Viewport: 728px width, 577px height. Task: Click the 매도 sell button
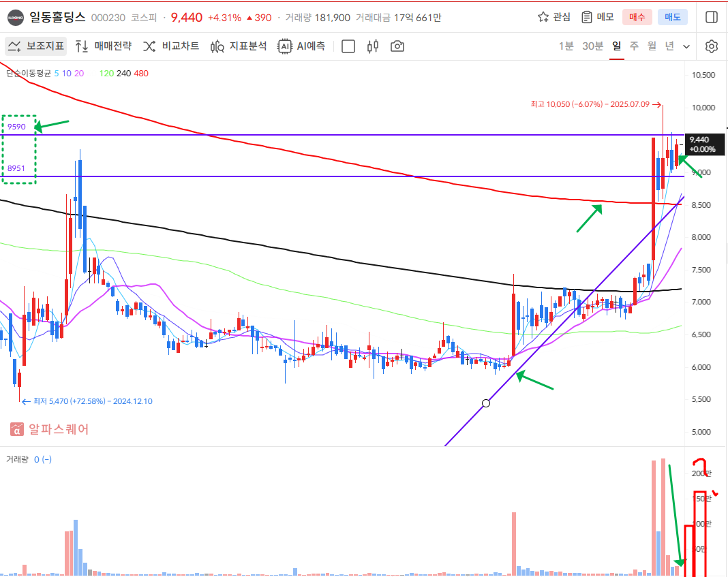pos(673,17)
